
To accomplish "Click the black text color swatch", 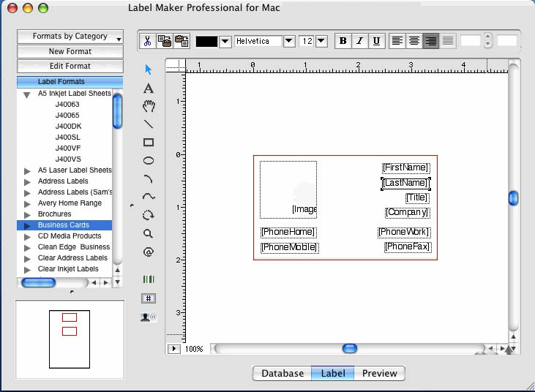I will [206, 42].
